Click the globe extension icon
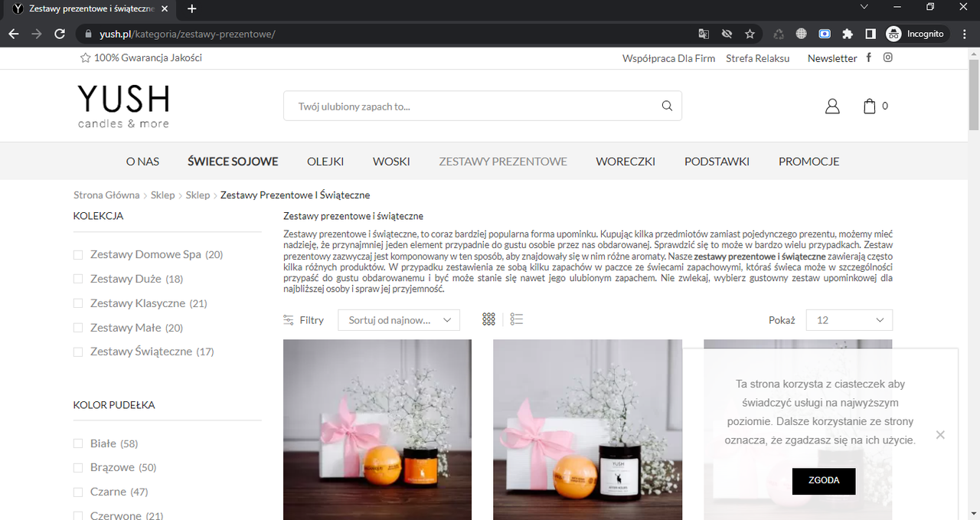980x520 pixels. (801, 34)
